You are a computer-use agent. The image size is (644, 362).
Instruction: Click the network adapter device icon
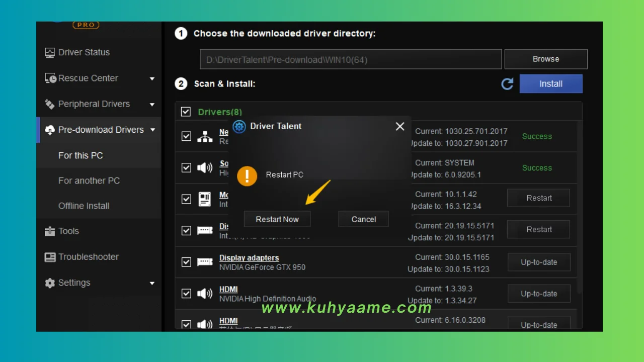[205, 136]
